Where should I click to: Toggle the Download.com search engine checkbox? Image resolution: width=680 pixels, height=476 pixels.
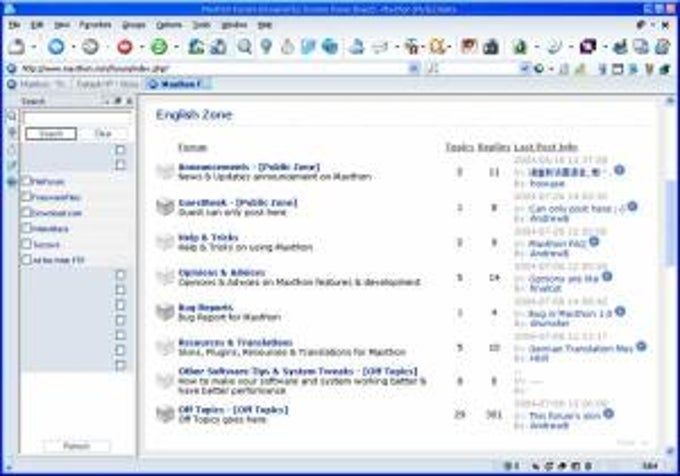point(26,212)
